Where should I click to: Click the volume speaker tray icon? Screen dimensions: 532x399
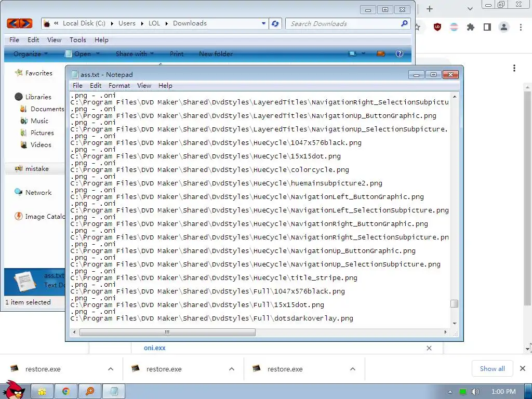point(475,392)
